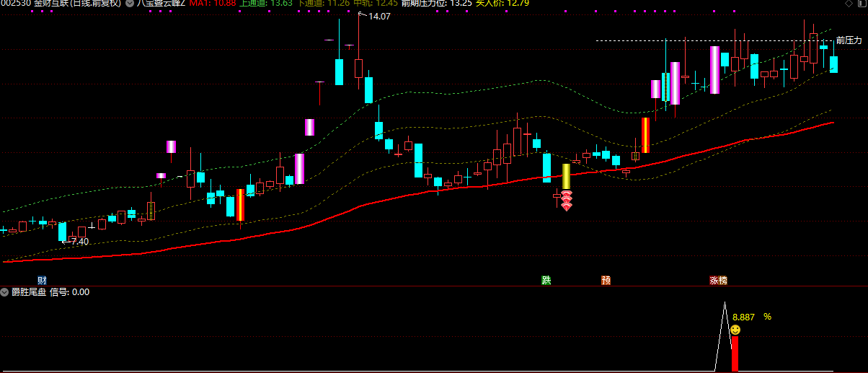
Task: Click the 7.40 low price label
Action: [x=79, y=241]
